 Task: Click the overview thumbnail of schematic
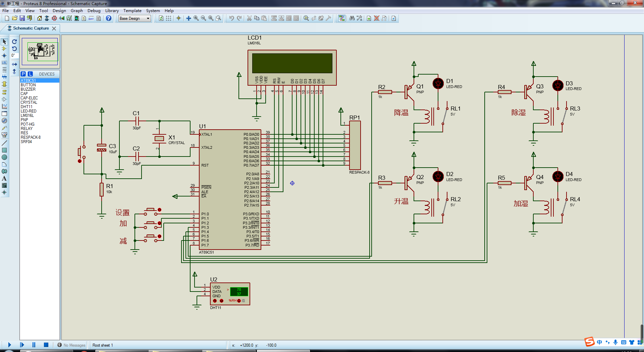pyautogui.click(x=40, y=51)
